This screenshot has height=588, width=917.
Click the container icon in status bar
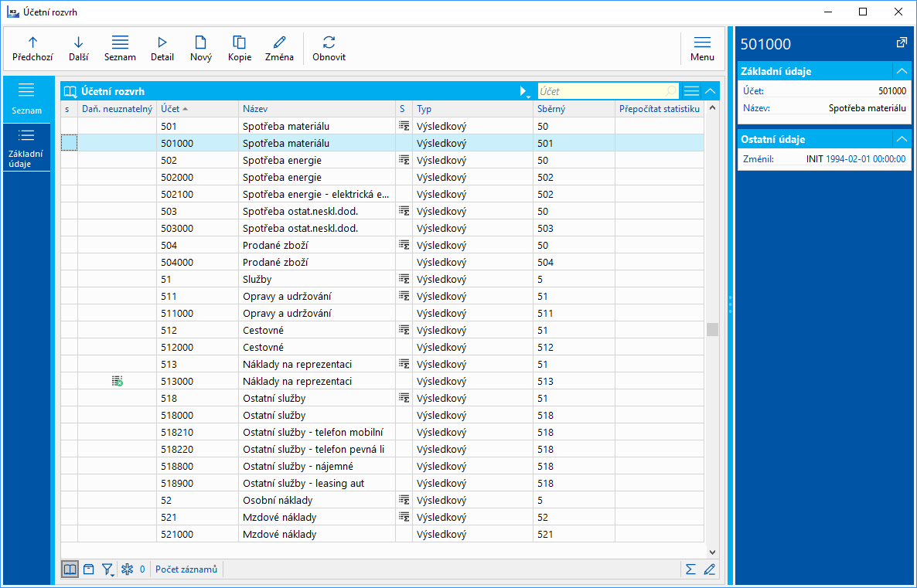pos(88,569)
